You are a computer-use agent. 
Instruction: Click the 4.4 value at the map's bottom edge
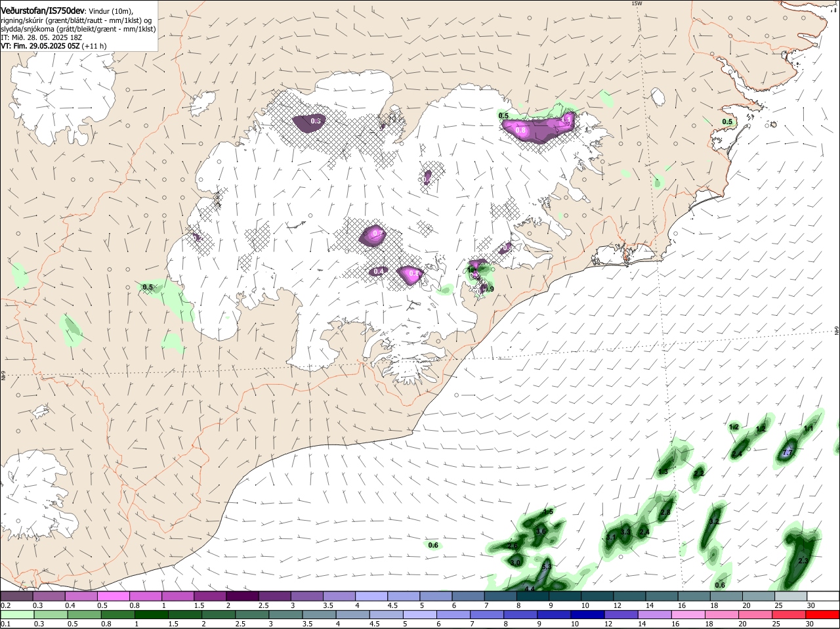530,589
